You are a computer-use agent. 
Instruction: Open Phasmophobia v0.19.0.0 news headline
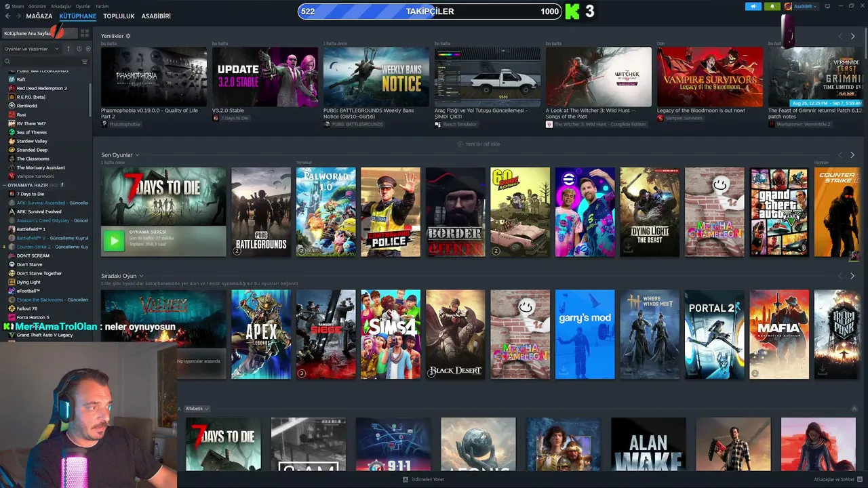click(150, 113)
